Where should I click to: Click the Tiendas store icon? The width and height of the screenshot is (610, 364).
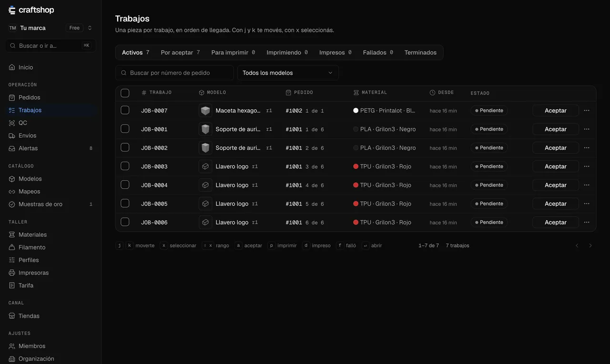click(12, 316)
